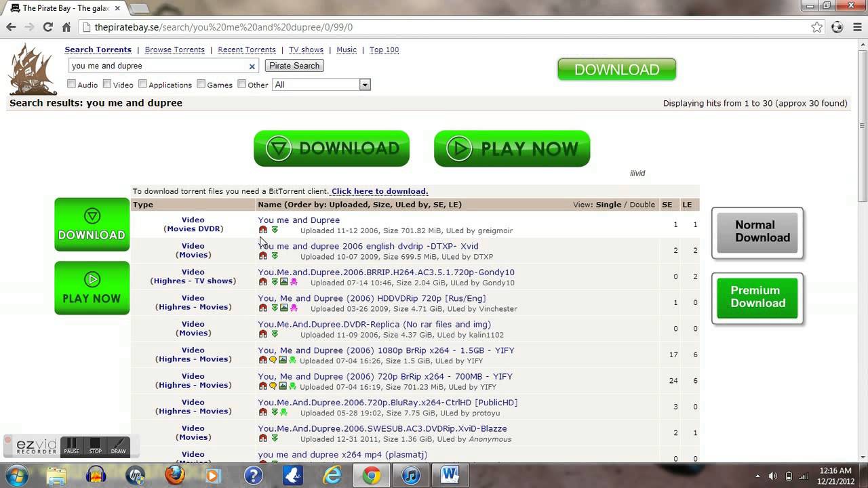This screenshot has height=488, width=868.
Task: Open the TV shows section
Action: [x=306, y=49]
